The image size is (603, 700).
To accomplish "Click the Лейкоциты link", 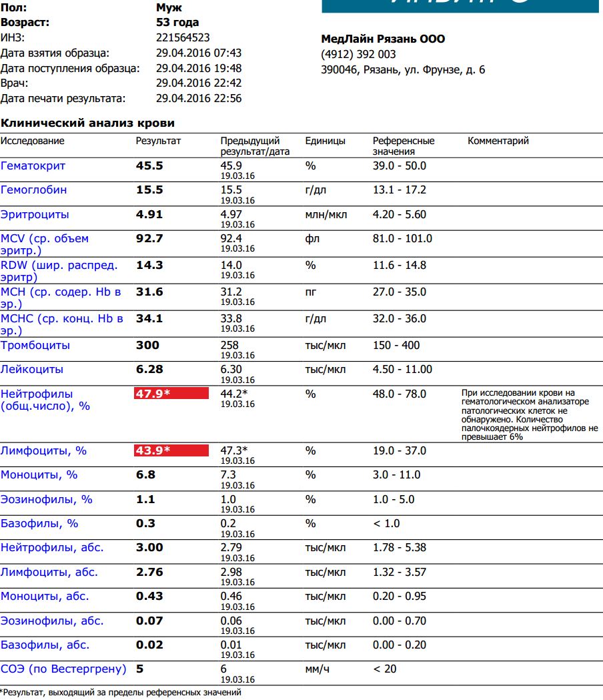I will pos(32,370).
